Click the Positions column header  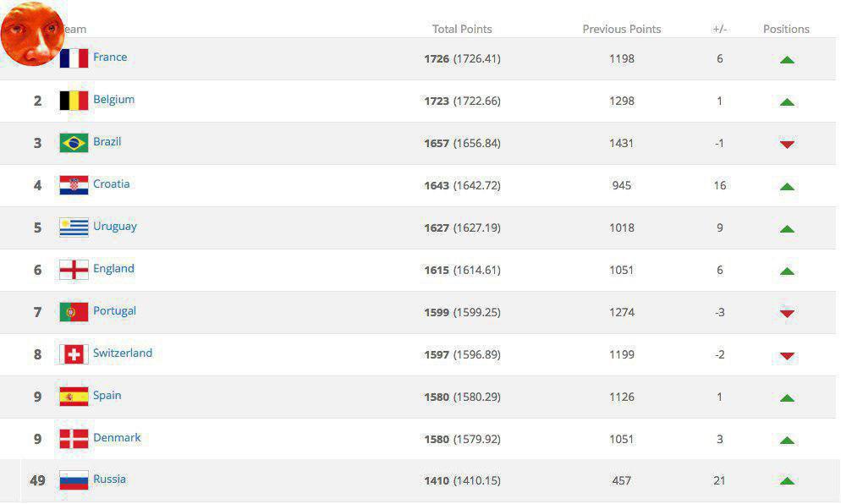click(786, 29)
